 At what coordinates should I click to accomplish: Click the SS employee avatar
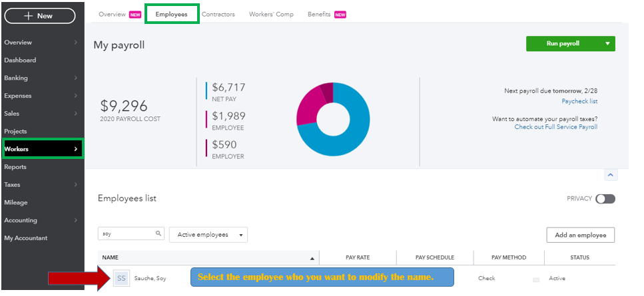pos(121,278)
